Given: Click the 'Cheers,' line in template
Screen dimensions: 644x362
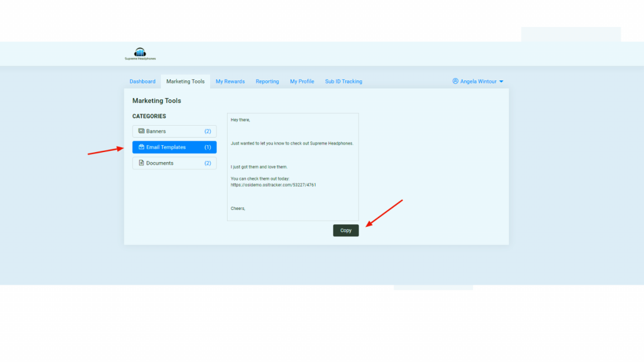Looking at the screenshot, I should coord(238,209).
